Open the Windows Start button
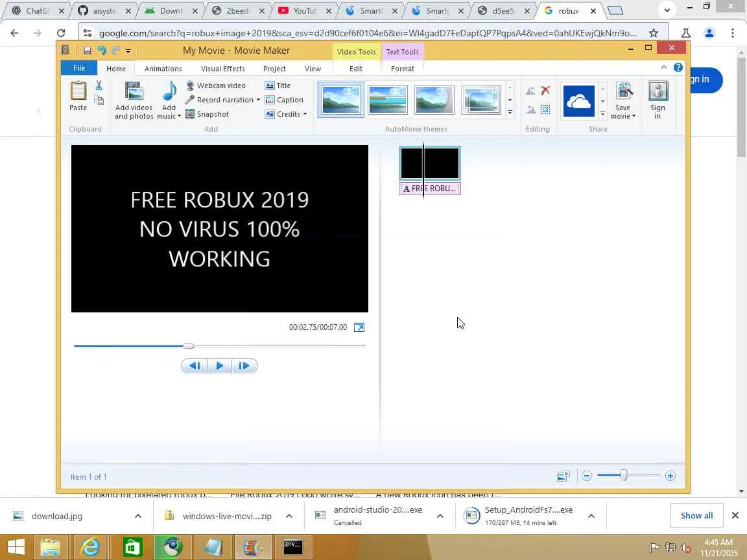Viewport: 747px width, 560px height. point(16,547)
